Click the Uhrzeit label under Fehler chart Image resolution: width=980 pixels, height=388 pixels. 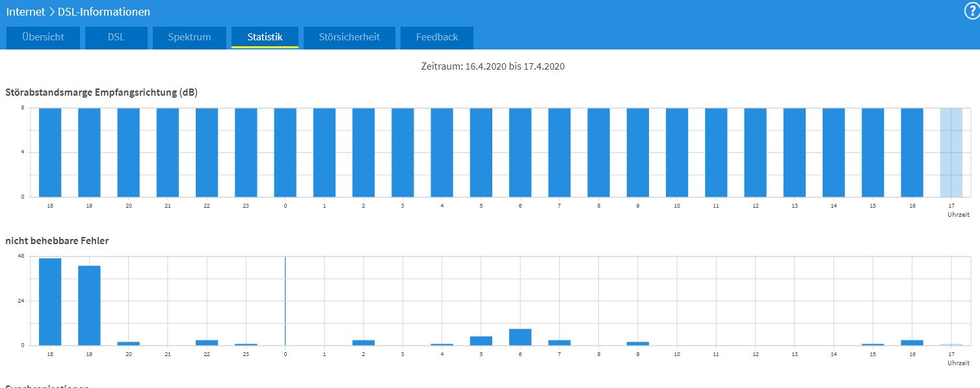[959, 362]
